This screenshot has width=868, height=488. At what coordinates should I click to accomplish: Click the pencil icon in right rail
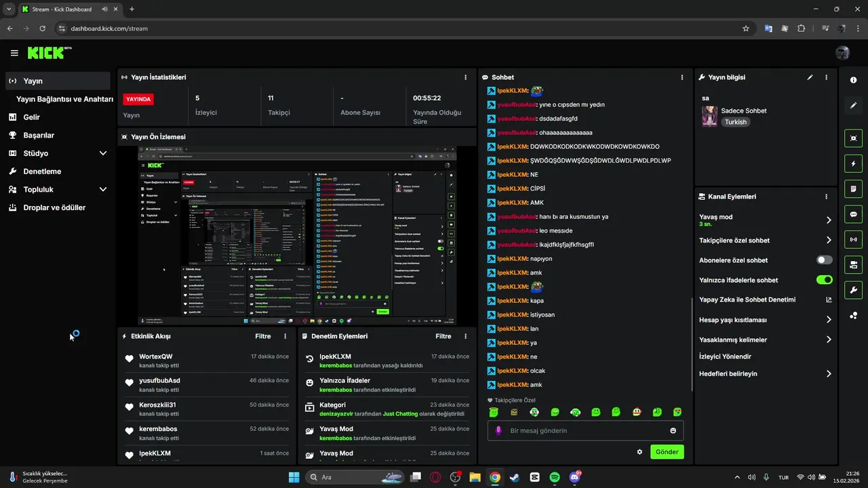854,106
